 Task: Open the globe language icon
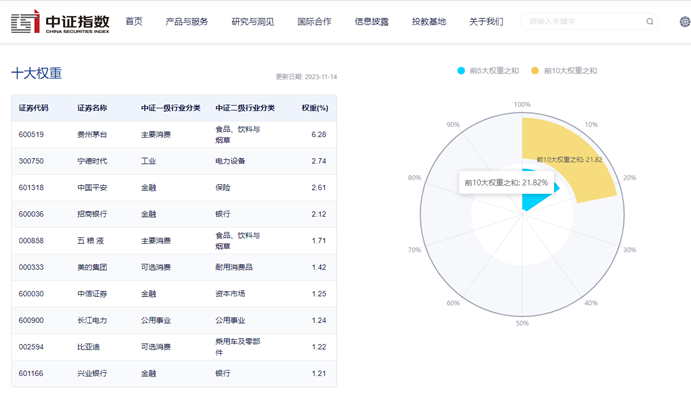click(684, 22)
